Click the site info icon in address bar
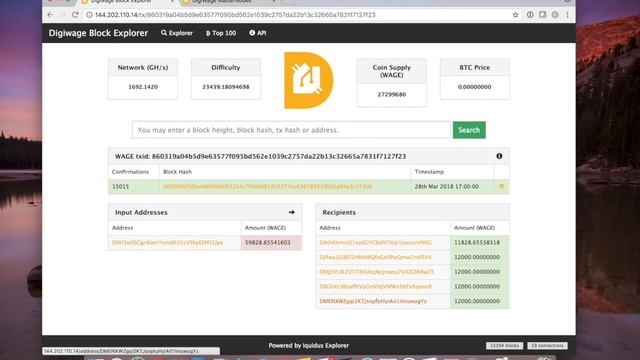The width and height of the screenshot is (640, 360). point(89,15)
